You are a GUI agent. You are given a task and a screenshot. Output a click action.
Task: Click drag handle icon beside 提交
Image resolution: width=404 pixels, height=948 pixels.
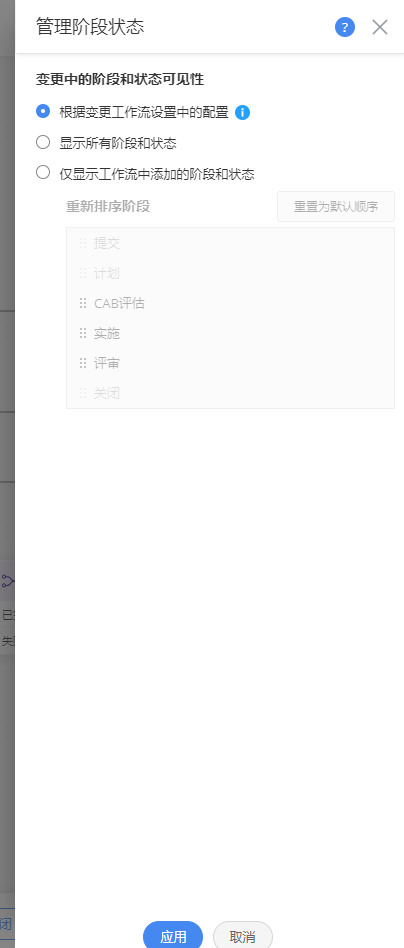pyautogui.click(x=83, y=243)
